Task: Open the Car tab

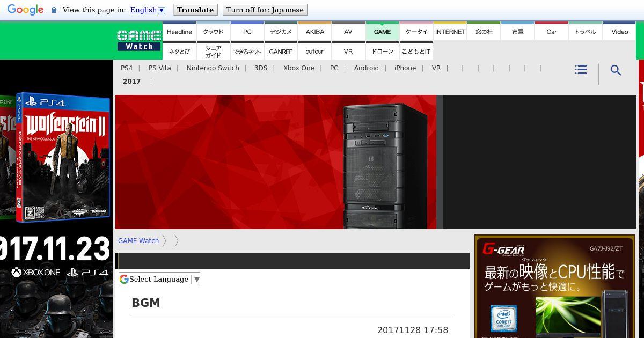Action: (x=552, y=31)
